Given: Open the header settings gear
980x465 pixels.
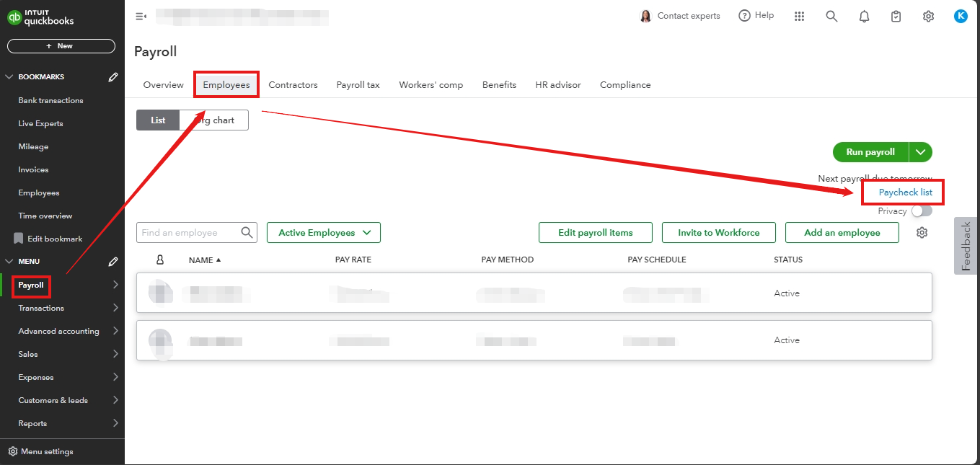Looking at the screenshot, I should [x=928, y=16].
